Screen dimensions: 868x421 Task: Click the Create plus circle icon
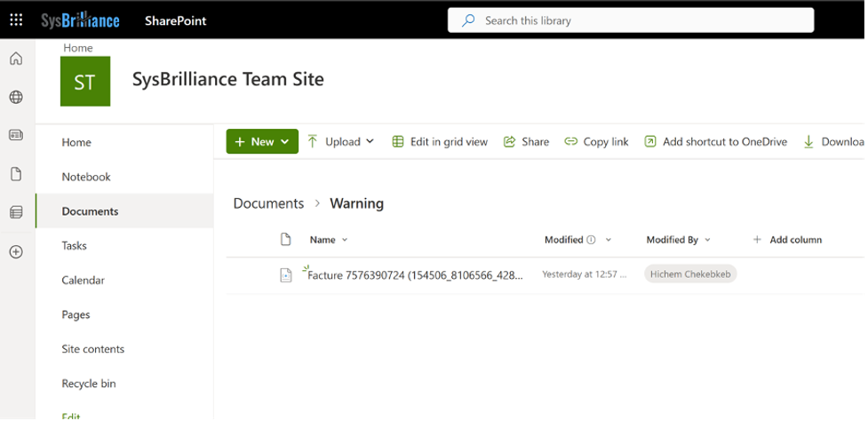[17, 252]
